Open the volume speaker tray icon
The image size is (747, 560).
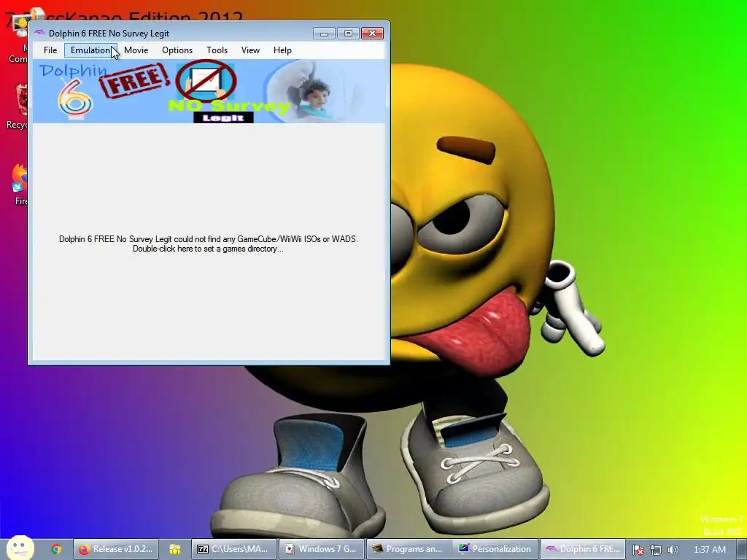point(673,550)
